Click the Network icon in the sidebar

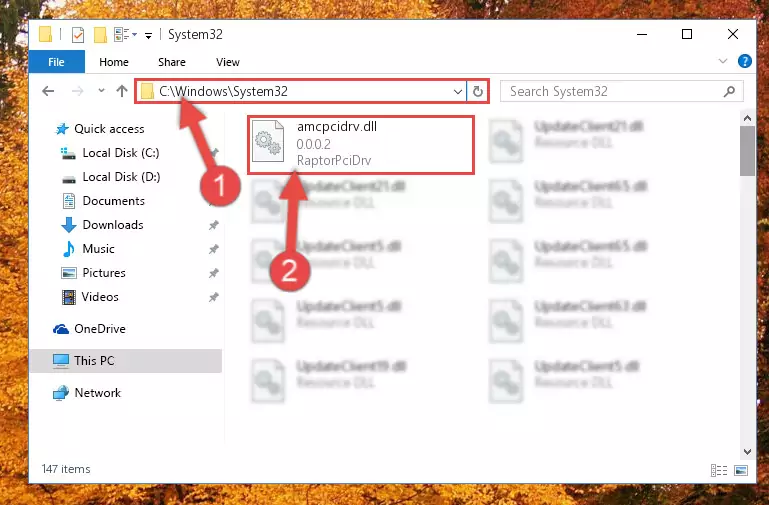(x=61, y=393)
